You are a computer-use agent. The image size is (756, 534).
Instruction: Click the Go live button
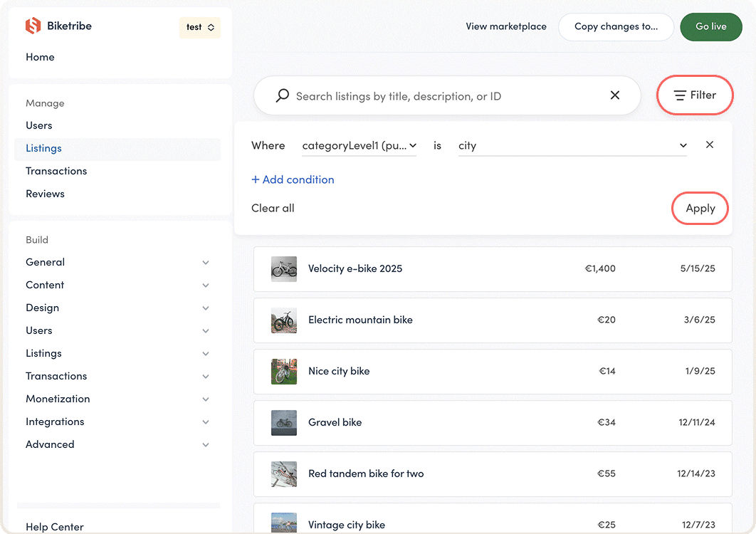(710, 26)
